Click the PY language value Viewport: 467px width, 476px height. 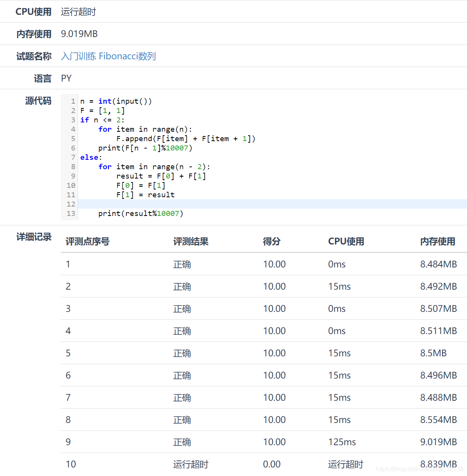pyautogui.click(x=66, y=78)
